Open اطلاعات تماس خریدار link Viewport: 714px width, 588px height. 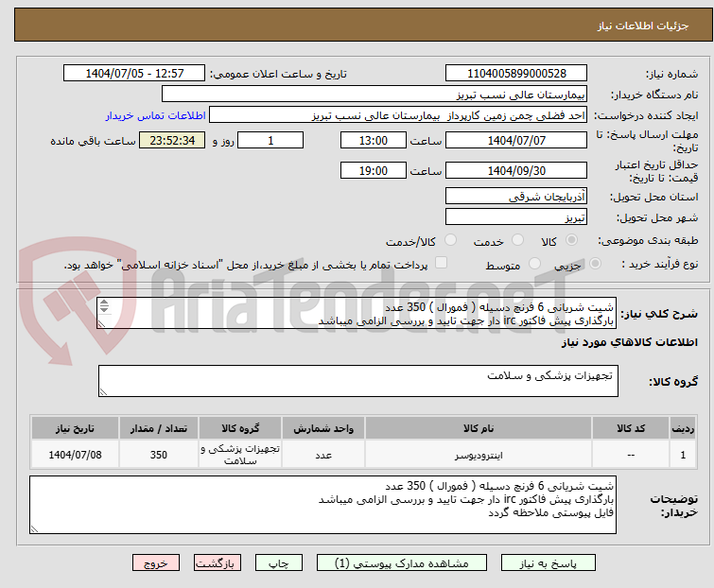(x=156, y=115)
